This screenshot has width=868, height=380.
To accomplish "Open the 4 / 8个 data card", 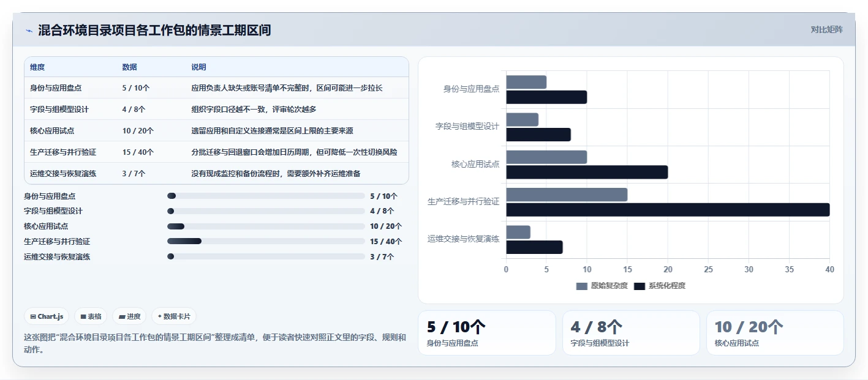I will pyautogui.click(x=631, y=333).
